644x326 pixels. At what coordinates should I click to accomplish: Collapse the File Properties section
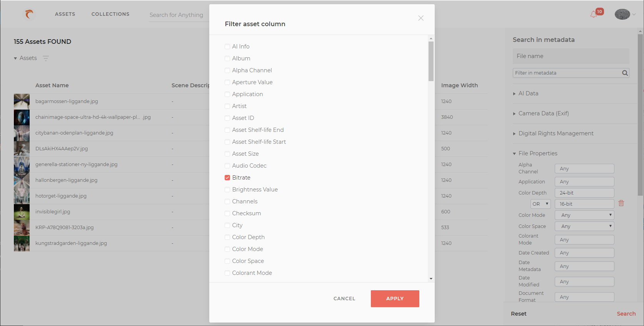pyautogui.click(x=535, y=153)
